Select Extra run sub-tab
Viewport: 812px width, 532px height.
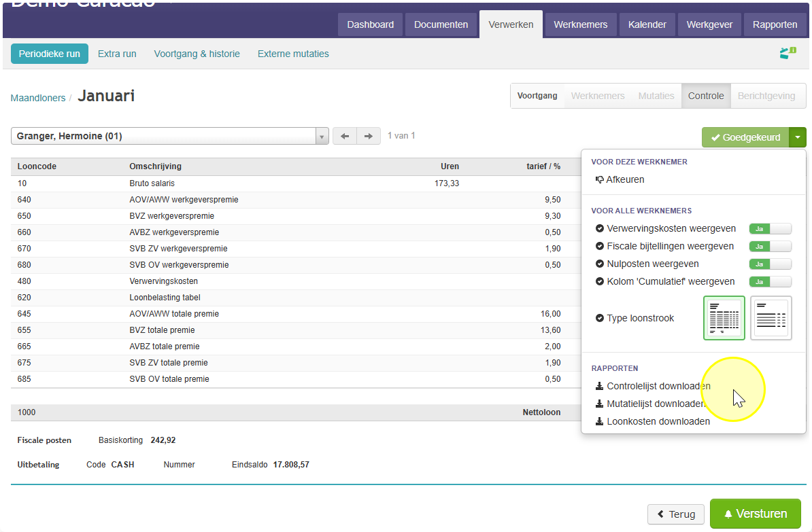click(x=117, y=54)
